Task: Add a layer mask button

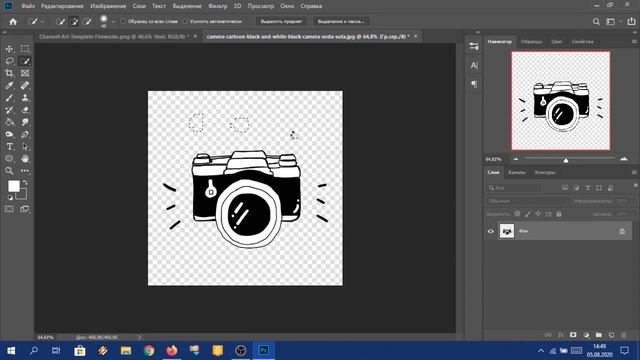Action: tap(573, 335)
